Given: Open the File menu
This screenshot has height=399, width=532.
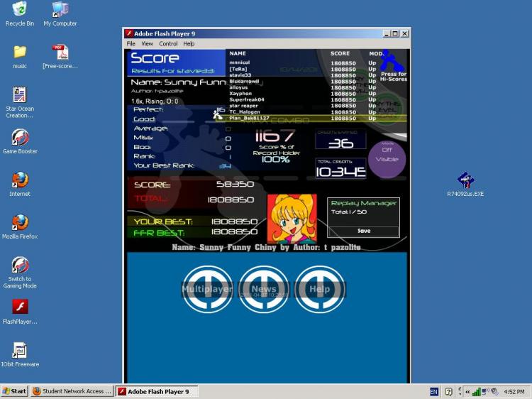Looking at the screenshot, I should pos(131,44).
